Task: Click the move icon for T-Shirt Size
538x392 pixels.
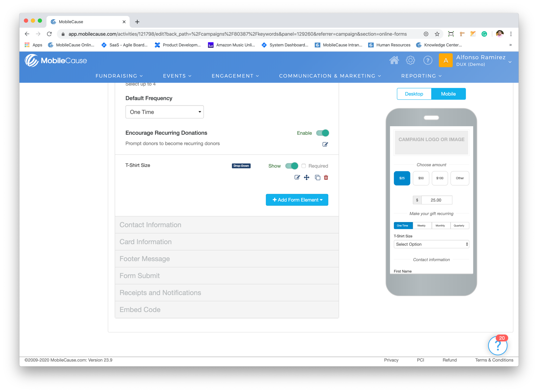Action: 306,177
